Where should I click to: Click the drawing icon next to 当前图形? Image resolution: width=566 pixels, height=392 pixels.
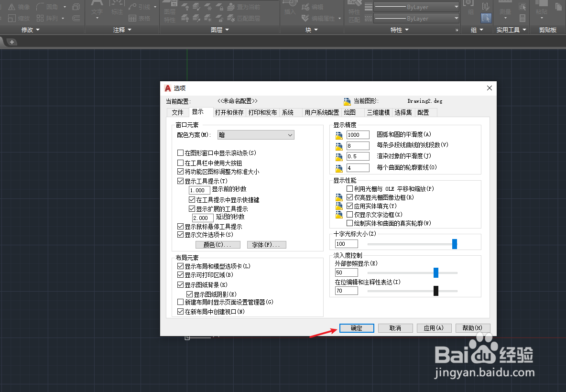click(347, 101)
